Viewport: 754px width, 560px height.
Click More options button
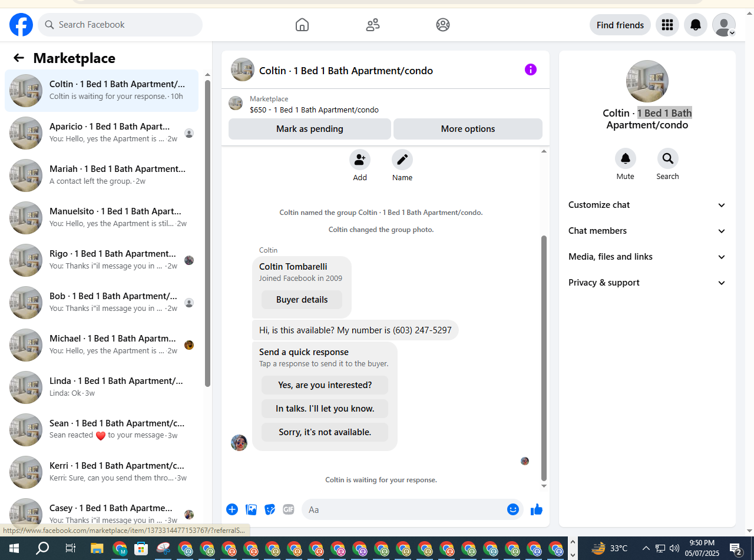[468, 129]
